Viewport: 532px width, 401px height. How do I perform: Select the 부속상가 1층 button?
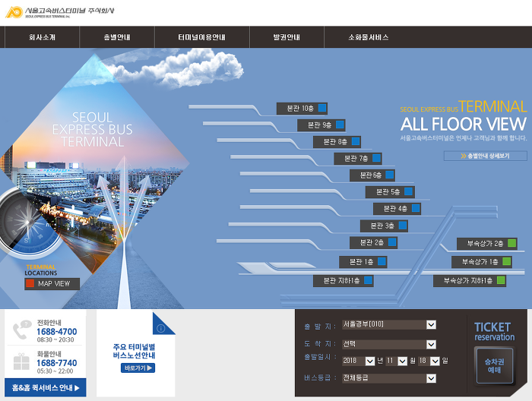click(x=482, y=262)
